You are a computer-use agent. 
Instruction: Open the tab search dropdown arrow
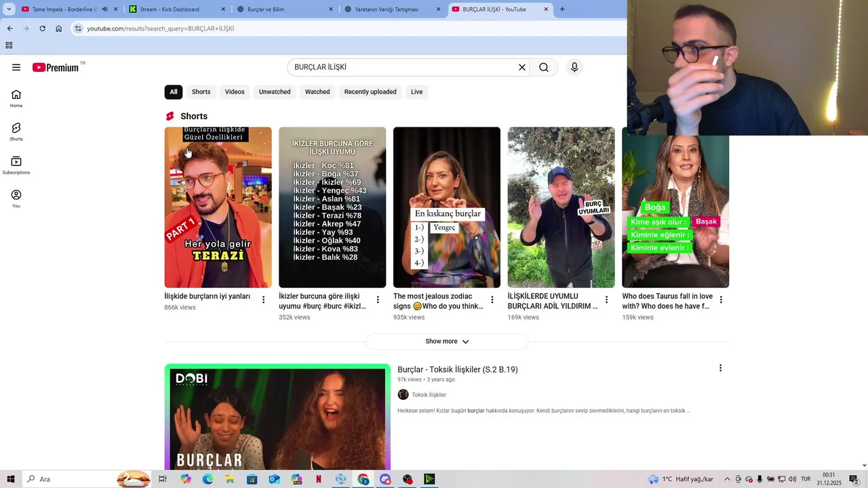[9, 9]
